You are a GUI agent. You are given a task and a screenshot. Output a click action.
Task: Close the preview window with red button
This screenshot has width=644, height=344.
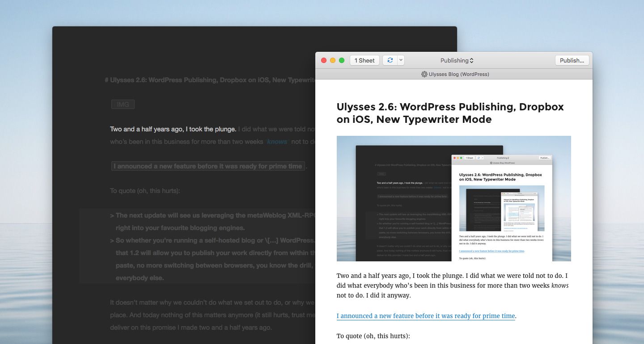(324, 60)
